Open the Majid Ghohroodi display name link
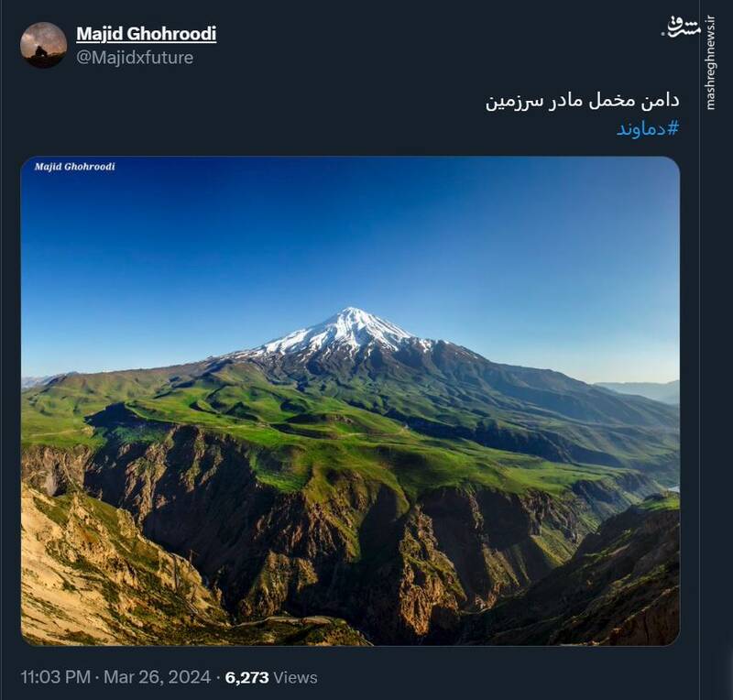 [x=147, y=34]
